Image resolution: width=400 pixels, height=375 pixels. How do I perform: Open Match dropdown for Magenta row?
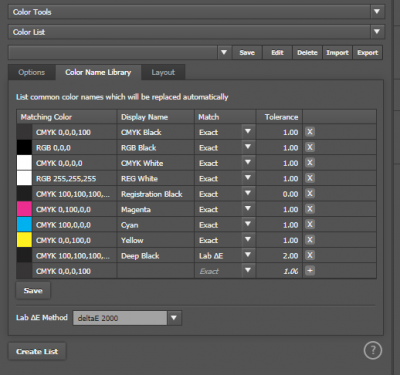pos(248,209)
